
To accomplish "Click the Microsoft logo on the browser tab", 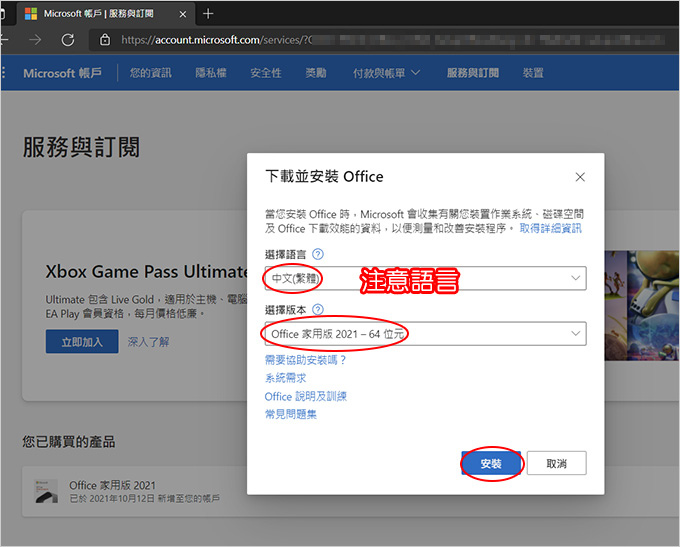I will pyautogui.click(x=31, y=14).
